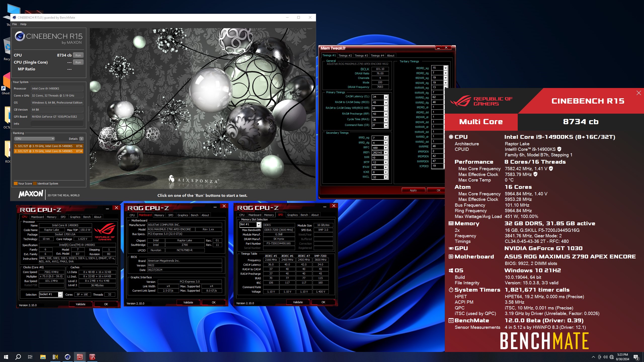
Task: Click the taskbar clock showing 5:23 PM
Action: [x=622, y=357]
